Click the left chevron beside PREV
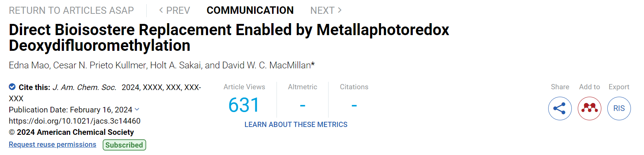 (x=161, y=10)
